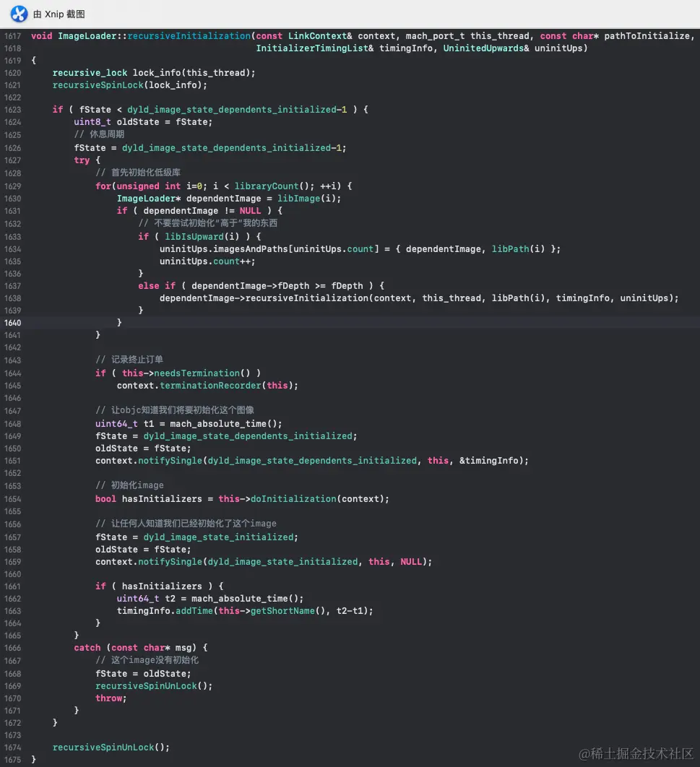Screen dimensions: 700x767
Task: Click 'libImage(i)' on line 1630
Action: [306, 199]
